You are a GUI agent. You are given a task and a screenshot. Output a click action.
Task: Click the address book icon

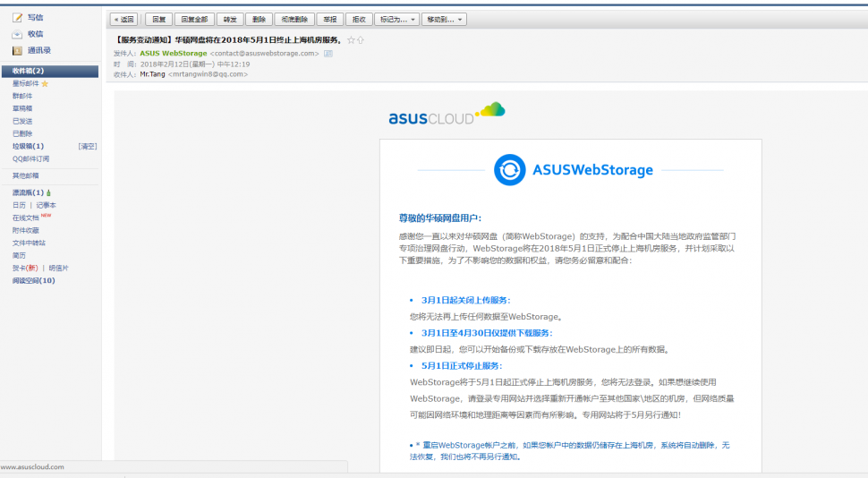18,50
